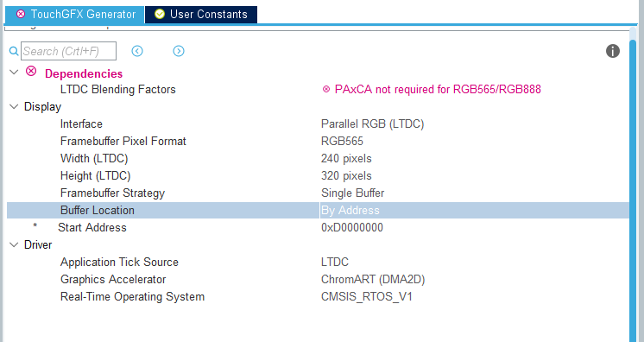Collapse the Driver section
This screenshot has width=644, height=342.
pos(14,245)
